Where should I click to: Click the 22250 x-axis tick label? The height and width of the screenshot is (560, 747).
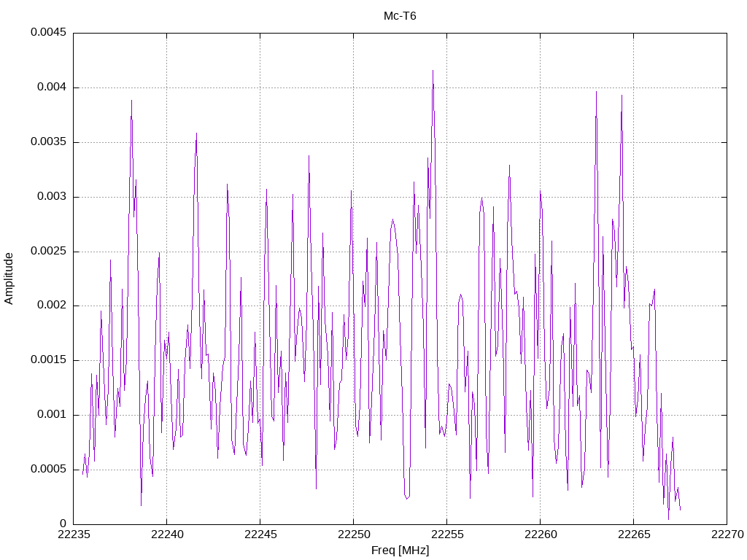(x=354, y=534)
